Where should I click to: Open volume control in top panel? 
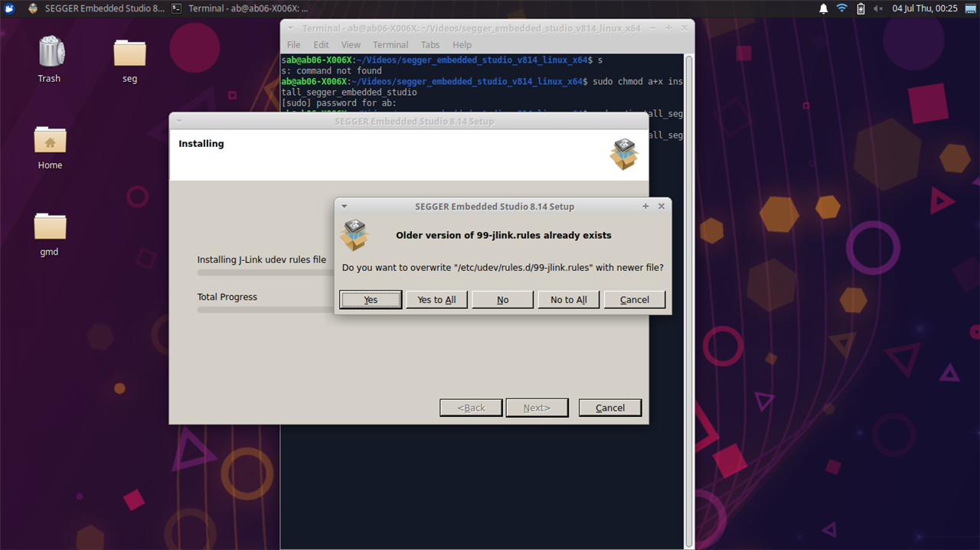[878, 8]
